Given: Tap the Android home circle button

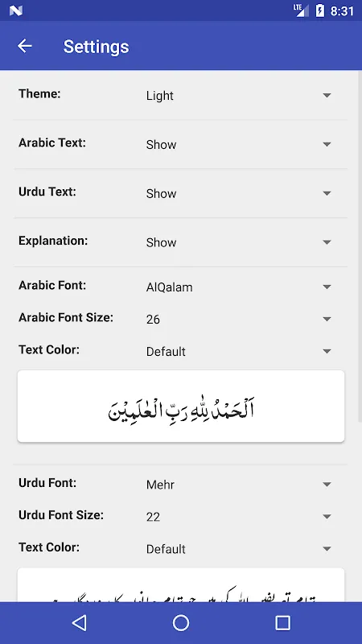Looking at the screenshot, I should pyautogui.click(x=181, y=622).
